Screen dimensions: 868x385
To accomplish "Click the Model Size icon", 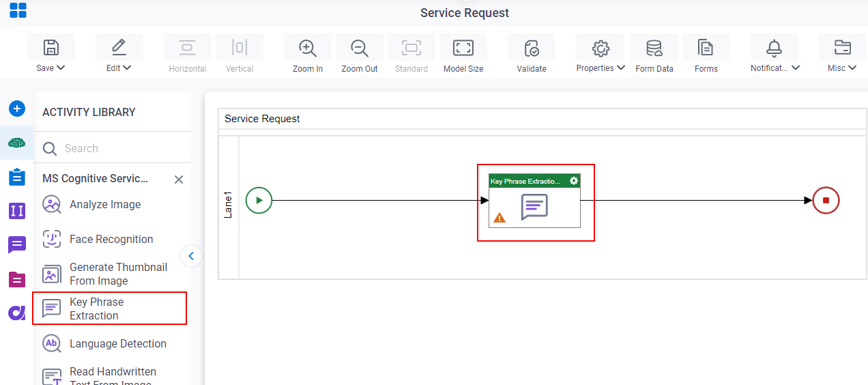I will pos(463,47).
